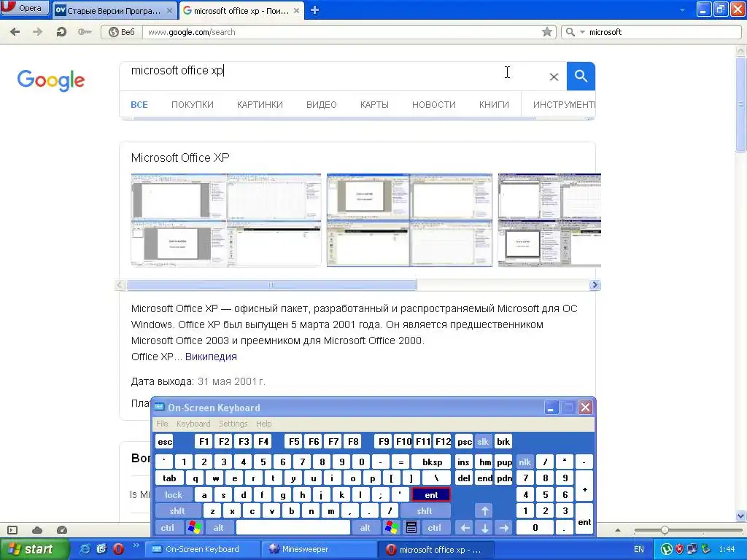The image size is (747, 560).
Task: Click the highlighted ent key
Action: tap(431, 495)
